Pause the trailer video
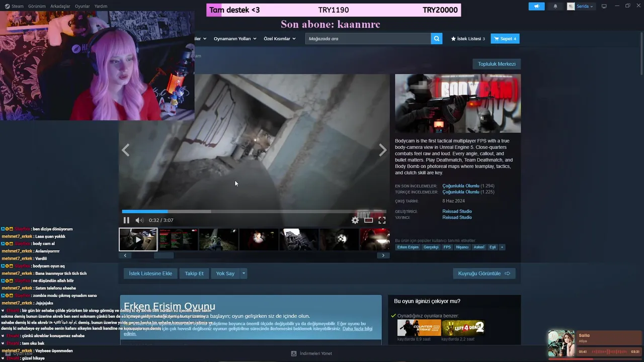Image resolution: width=644 pixels, height=362 pixels. point(126,220)
